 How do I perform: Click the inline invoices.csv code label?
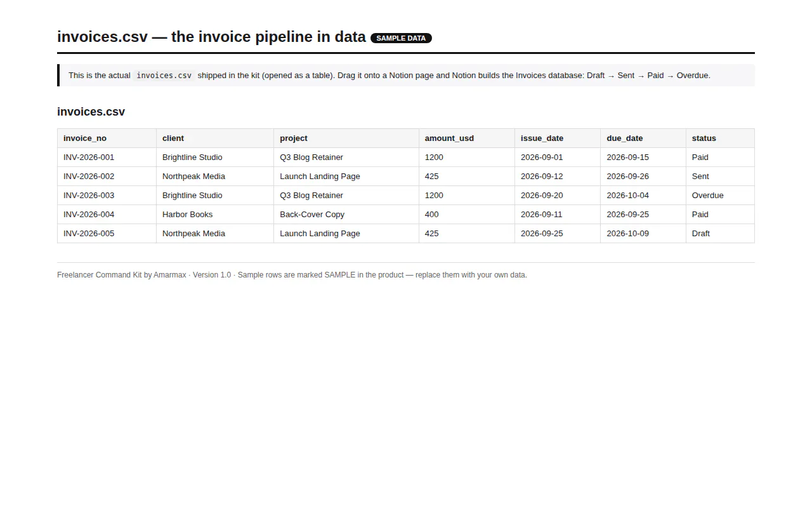164,75
